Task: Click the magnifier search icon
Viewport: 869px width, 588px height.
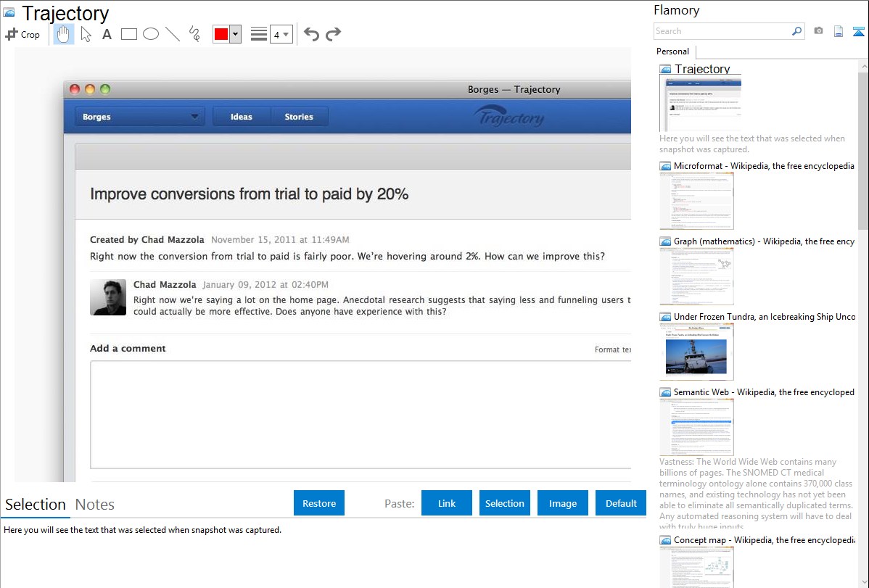Action: (x=797, y=31)
